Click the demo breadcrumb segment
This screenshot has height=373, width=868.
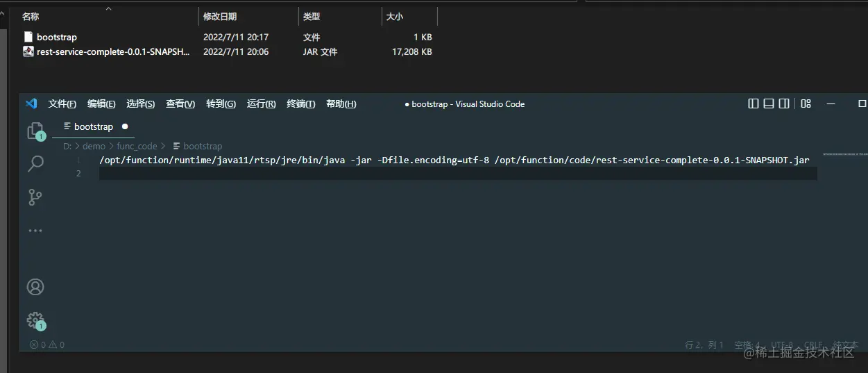pos(94,146)
